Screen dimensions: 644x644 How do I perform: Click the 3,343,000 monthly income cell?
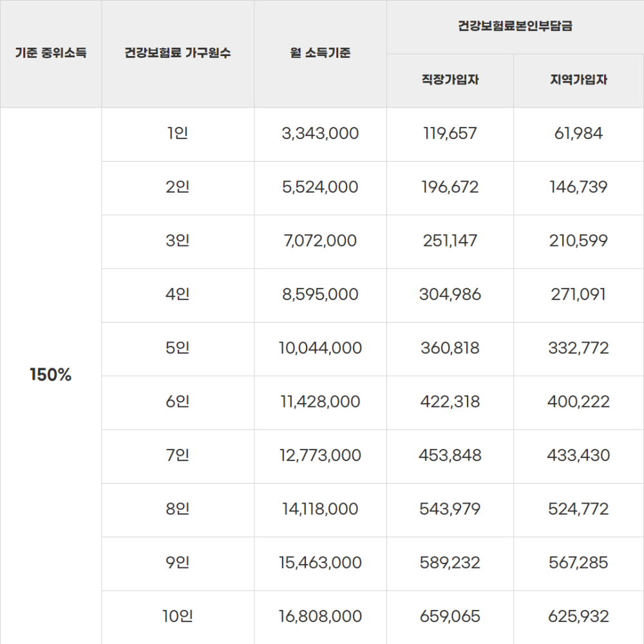(320, 134)
